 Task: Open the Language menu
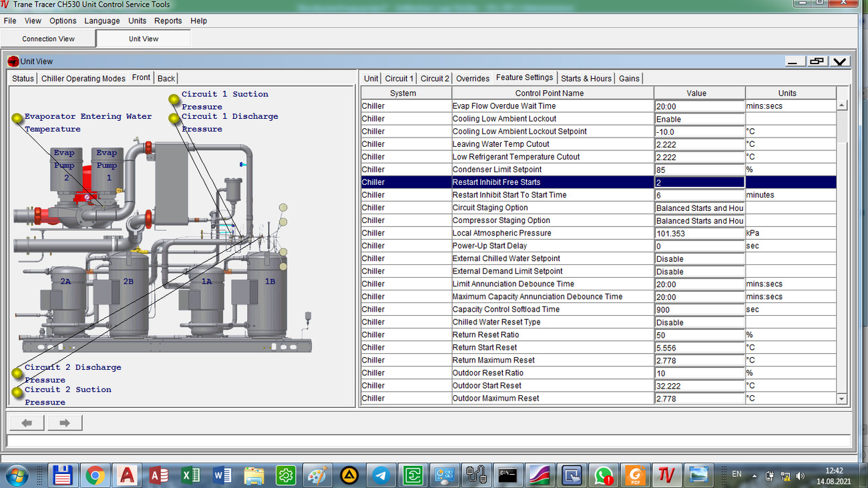102,21
